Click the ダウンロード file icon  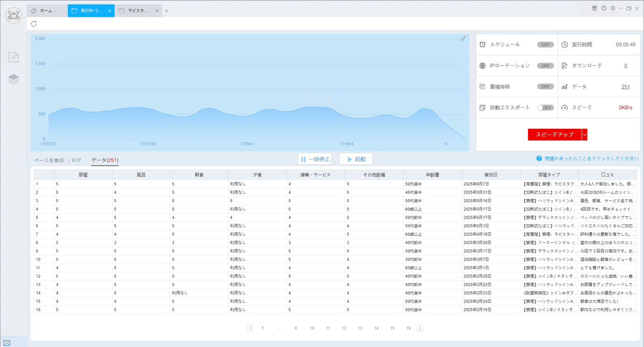click(x=565, y=65)
